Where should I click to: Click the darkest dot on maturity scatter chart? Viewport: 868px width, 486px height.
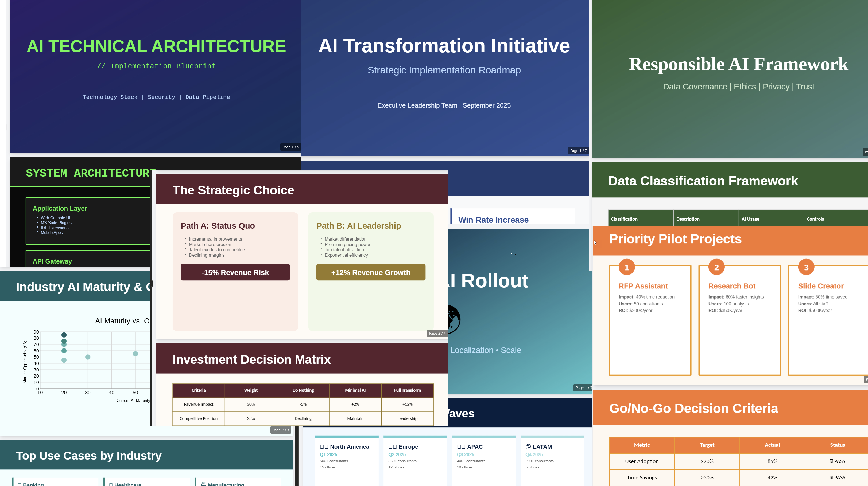pos(64,335)
